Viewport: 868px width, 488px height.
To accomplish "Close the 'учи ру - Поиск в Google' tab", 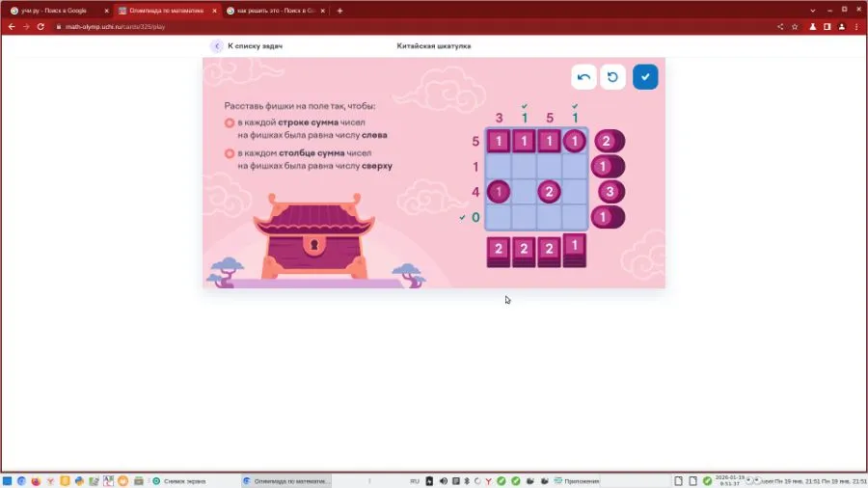I will click(106, 11).
